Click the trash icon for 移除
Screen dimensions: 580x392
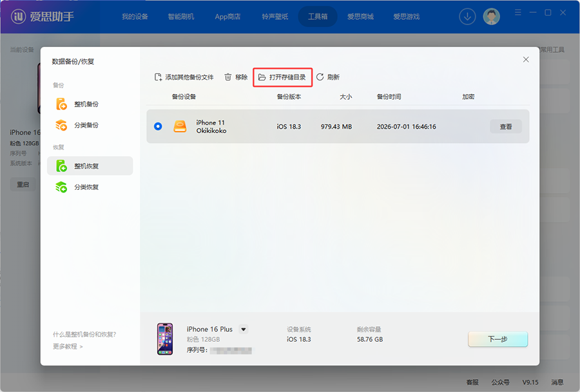click(228, 77)
